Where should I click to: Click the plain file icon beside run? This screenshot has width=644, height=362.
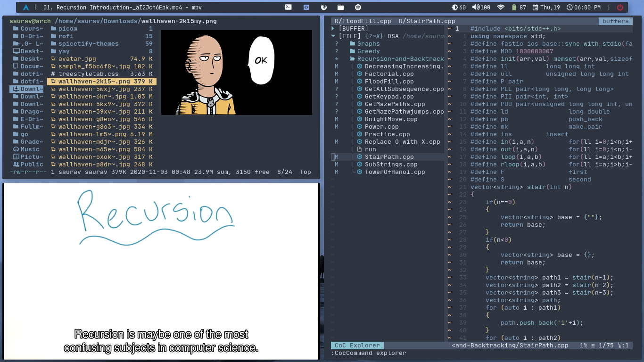360,149
